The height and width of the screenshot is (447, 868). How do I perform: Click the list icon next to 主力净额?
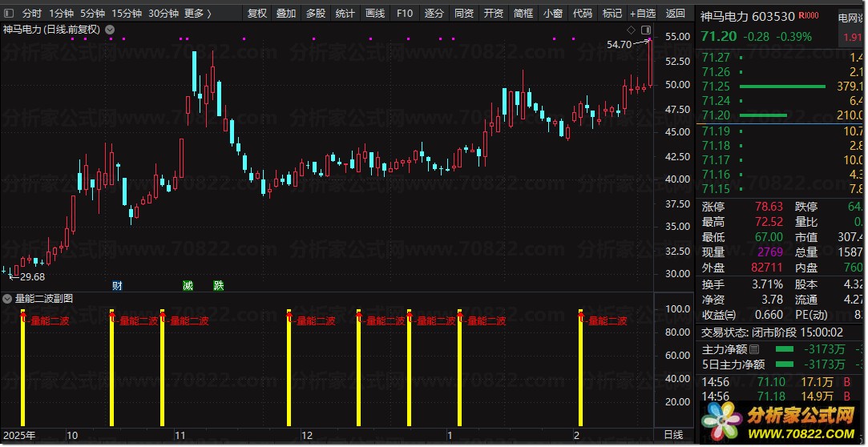pyautogui.click(x=754, y=349)
